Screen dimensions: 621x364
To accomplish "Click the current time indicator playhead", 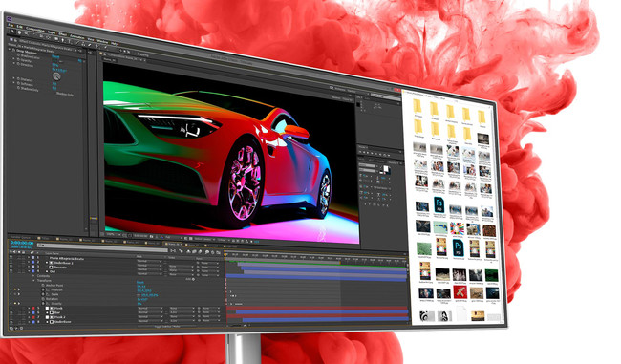I will [225, 255].
